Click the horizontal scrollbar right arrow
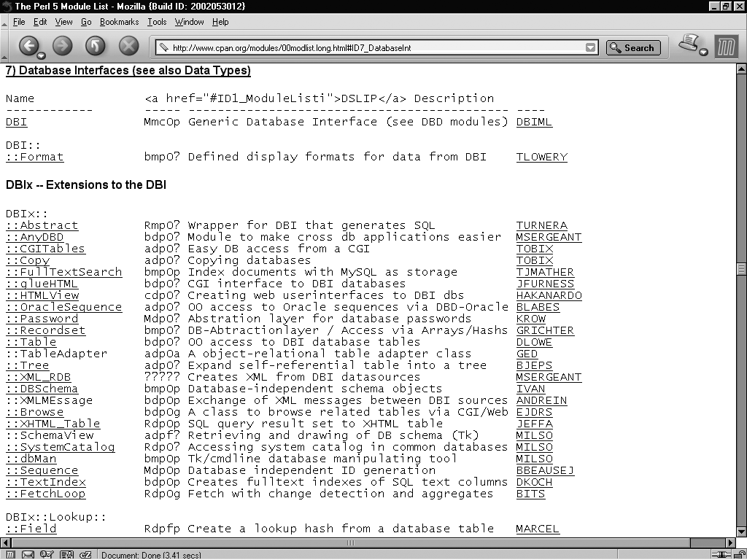Viewport: 747px width, 560px height. [x=731, y=542]
